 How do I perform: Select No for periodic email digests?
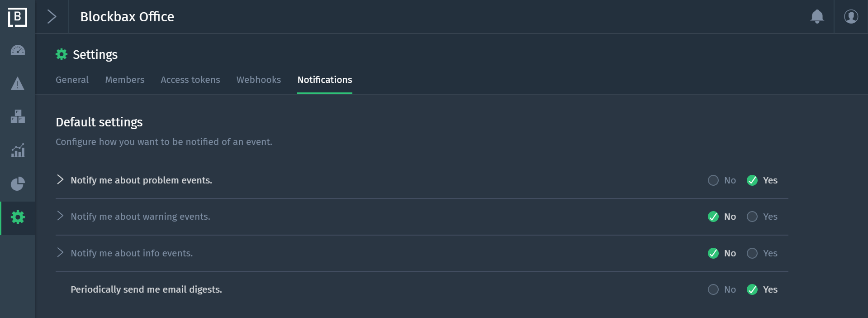pyautogui.click(x=722, y=289)
